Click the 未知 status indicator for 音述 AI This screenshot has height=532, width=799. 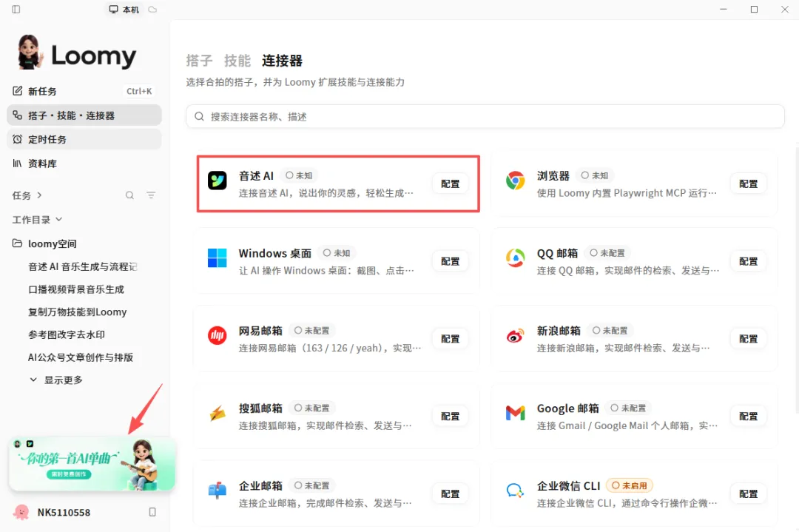click(x=299, y=175)
